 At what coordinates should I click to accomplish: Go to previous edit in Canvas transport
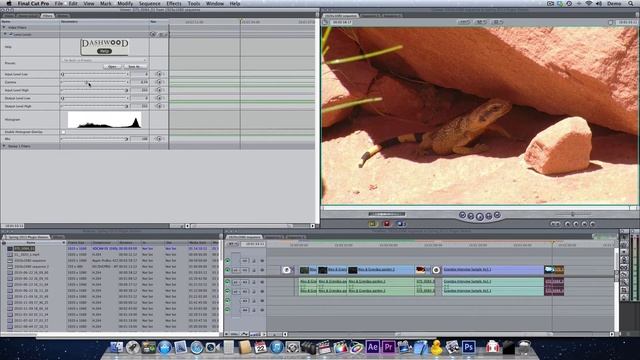(462, 215)
